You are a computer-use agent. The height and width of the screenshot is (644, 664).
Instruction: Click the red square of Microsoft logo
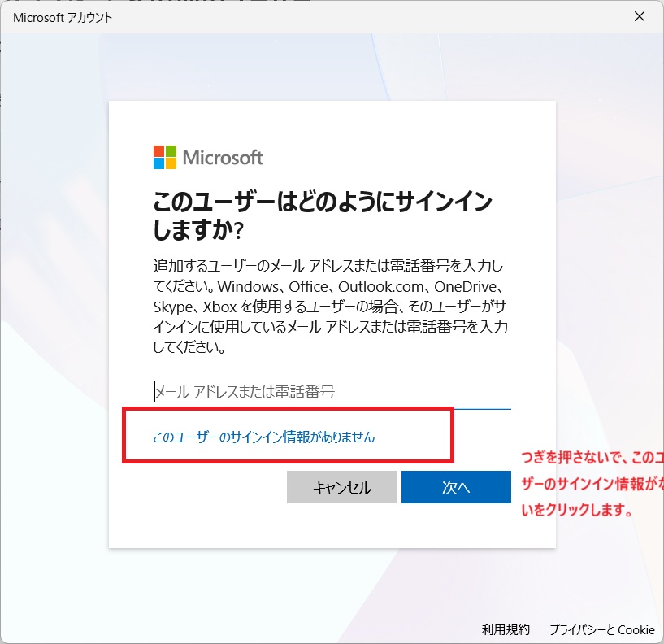click(158, 151)
